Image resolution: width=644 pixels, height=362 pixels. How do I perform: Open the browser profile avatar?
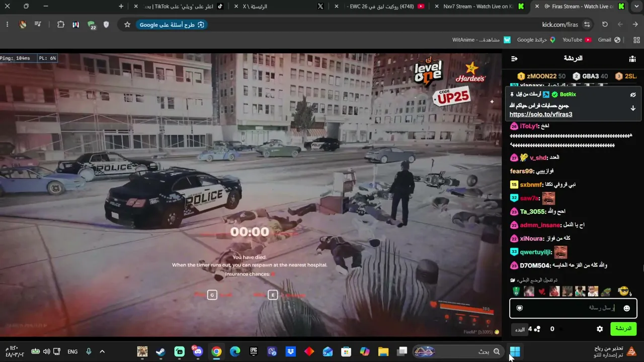pos(23,25)
